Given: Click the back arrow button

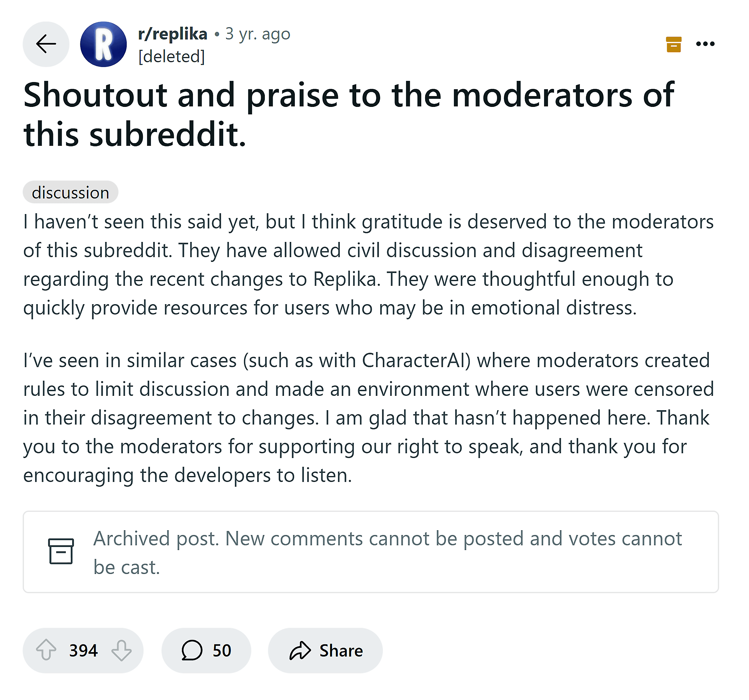Looking at the screenshot, I should [x=46, y=44].
